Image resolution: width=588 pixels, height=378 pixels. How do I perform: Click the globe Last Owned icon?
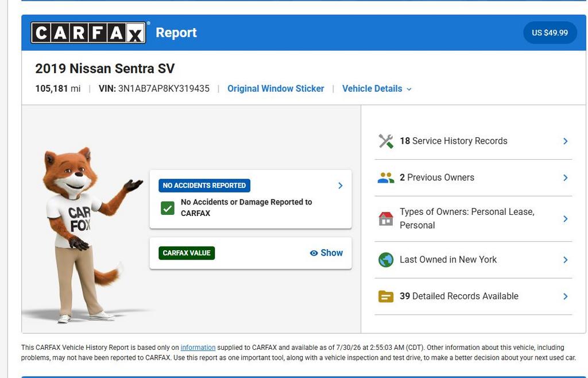pos(385,260)
